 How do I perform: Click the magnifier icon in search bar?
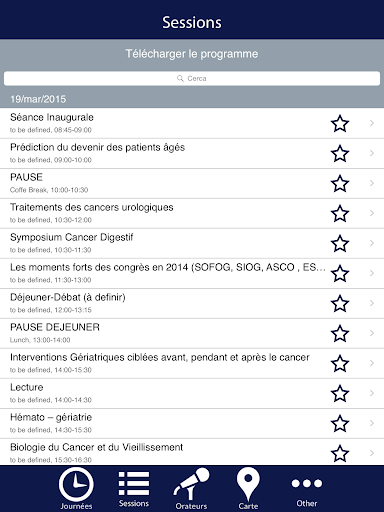point(180,78)
